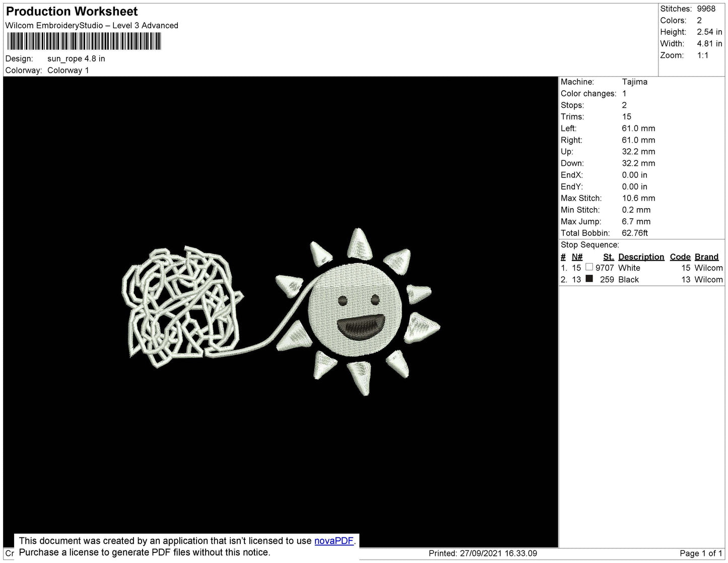Click the Max Stitch value 10.6 mm

pyautogui.click(x=638, y=198)
